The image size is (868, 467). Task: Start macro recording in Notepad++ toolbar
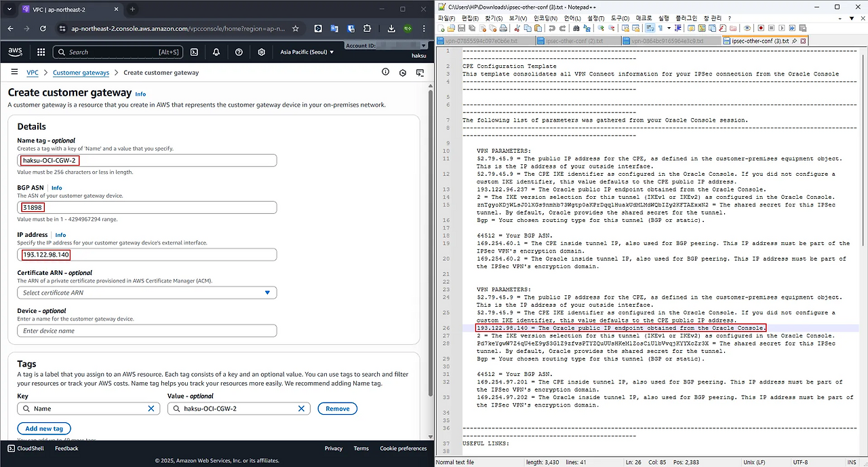pyautogui.click(x=761, y=29)
